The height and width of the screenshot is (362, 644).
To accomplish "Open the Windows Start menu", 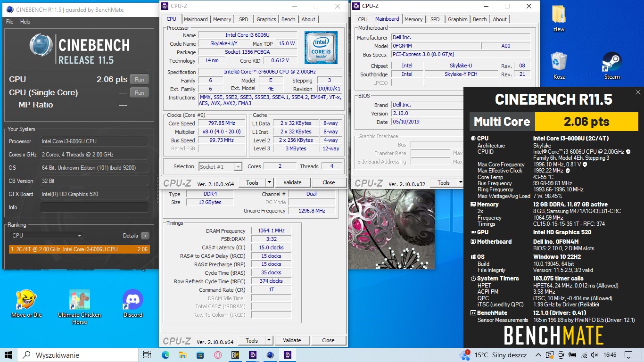I will point(8,355).
